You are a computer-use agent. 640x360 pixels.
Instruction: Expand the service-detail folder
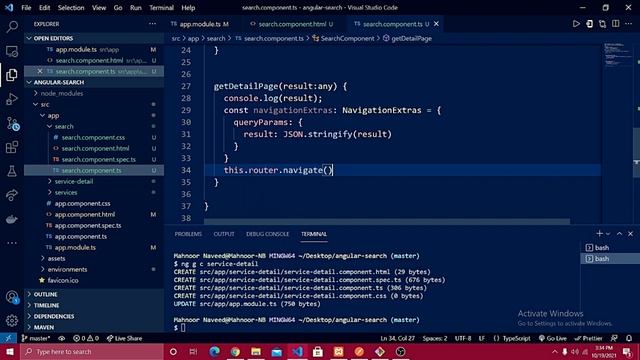pos(74,181)
